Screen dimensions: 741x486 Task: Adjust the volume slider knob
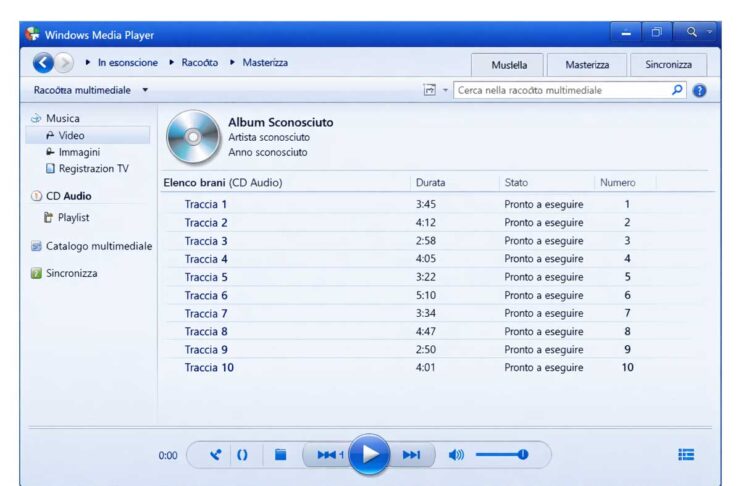click(x=523, y=454)
